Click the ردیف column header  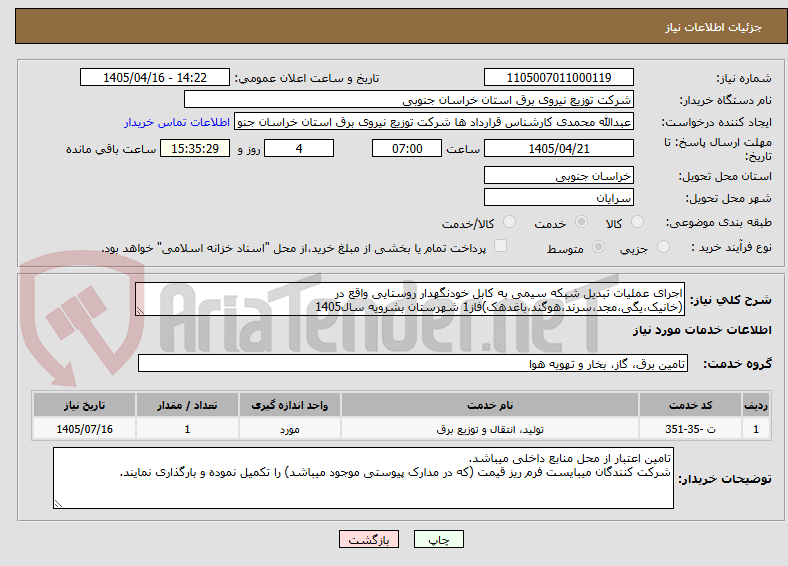tap(756, 405)
